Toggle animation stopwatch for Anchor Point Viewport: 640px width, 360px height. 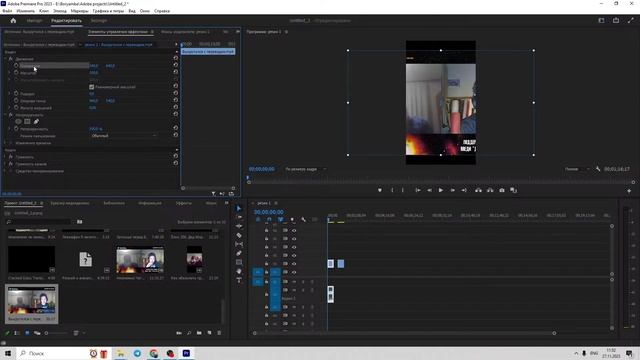tap(16, 101)
